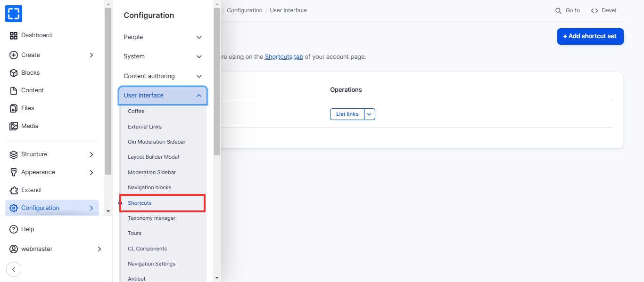Screen dimensions: 644x282
Task: Open the Taxonomy manager menu item
Action: 151,218
